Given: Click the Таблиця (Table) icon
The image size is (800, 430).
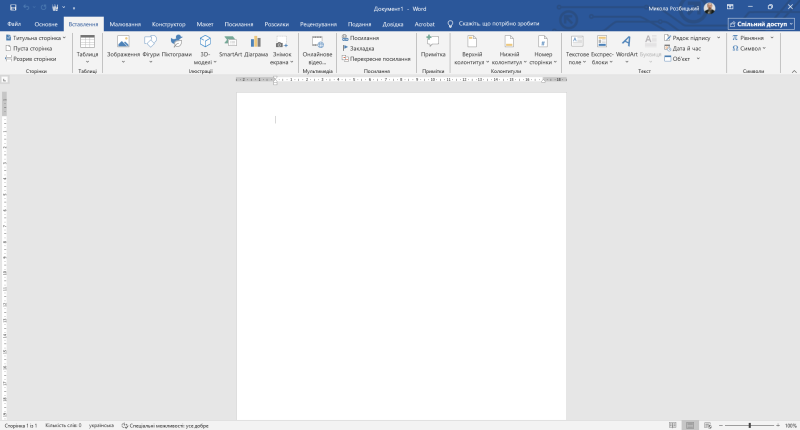Looking at the screenshot, I should tap(87, 42).
